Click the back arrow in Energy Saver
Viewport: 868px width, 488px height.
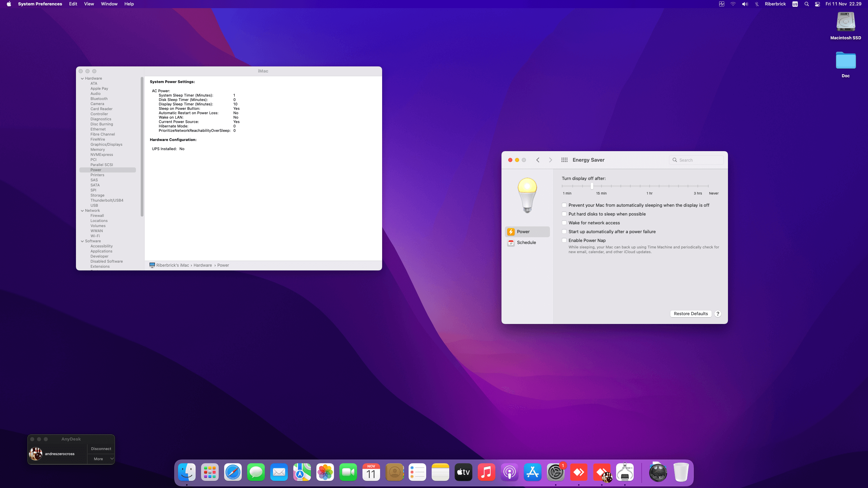point(538,160)
